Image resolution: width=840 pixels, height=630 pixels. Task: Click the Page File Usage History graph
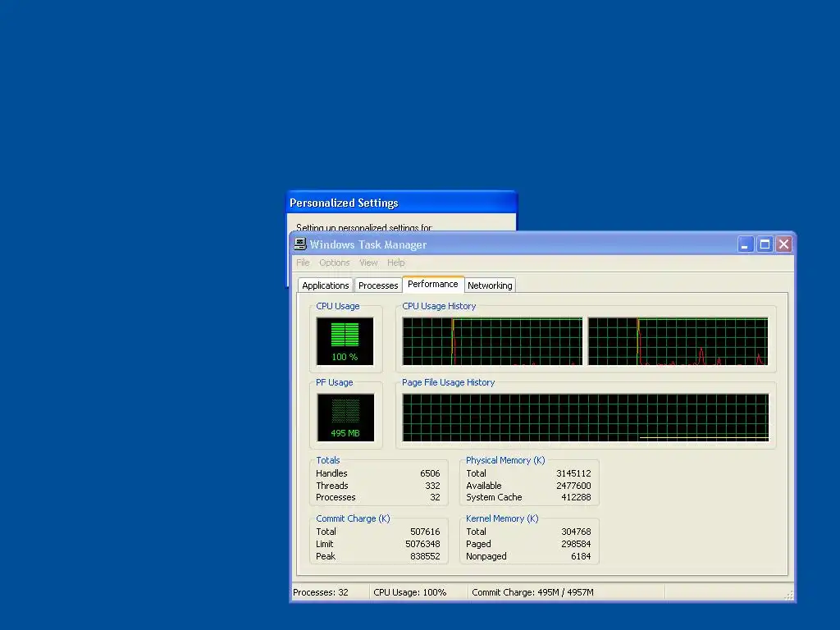coord(586,418)
